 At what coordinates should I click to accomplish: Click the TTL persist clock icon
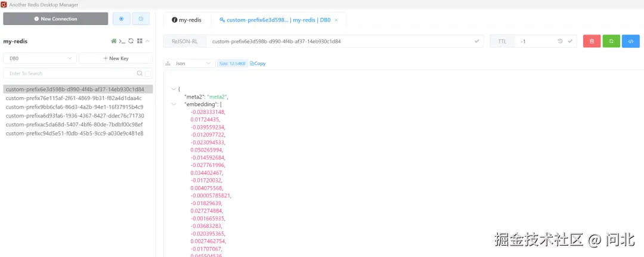560,41
